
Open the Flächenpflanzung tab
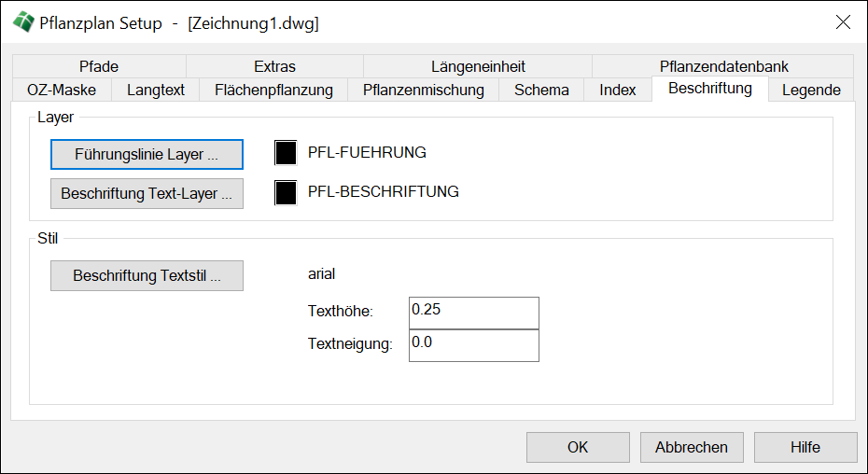[x=273, y=91]
